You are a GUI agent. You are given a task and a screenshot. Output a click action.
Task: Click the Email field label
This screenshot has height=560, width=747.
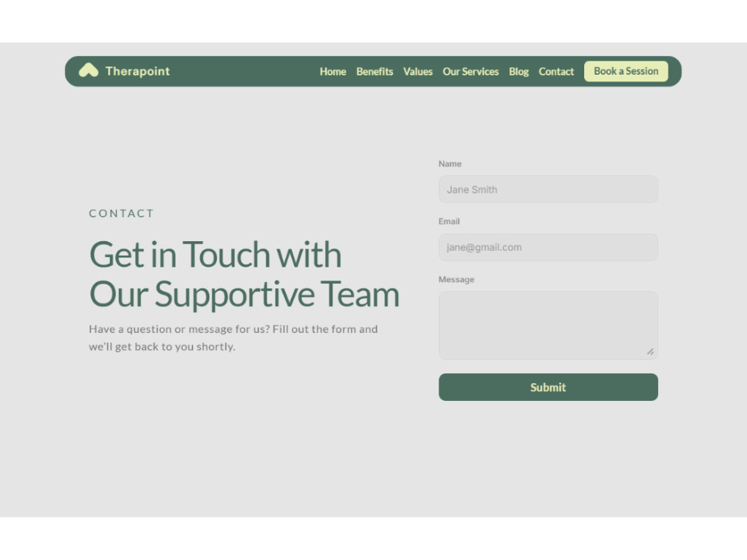[x=449, y=222]
